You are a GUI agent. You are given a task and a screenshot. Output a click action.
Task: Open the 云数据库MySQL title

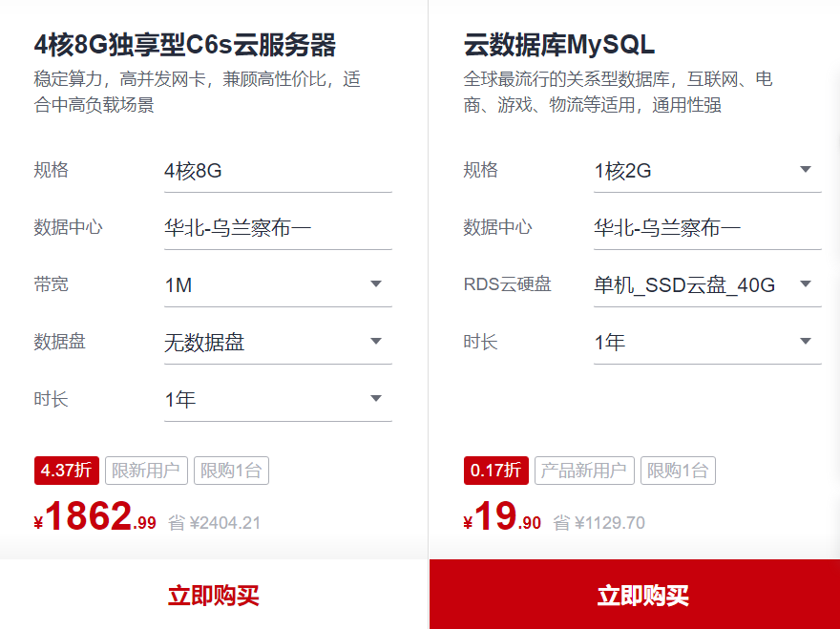pyautogui.click(x=559, y=45)
